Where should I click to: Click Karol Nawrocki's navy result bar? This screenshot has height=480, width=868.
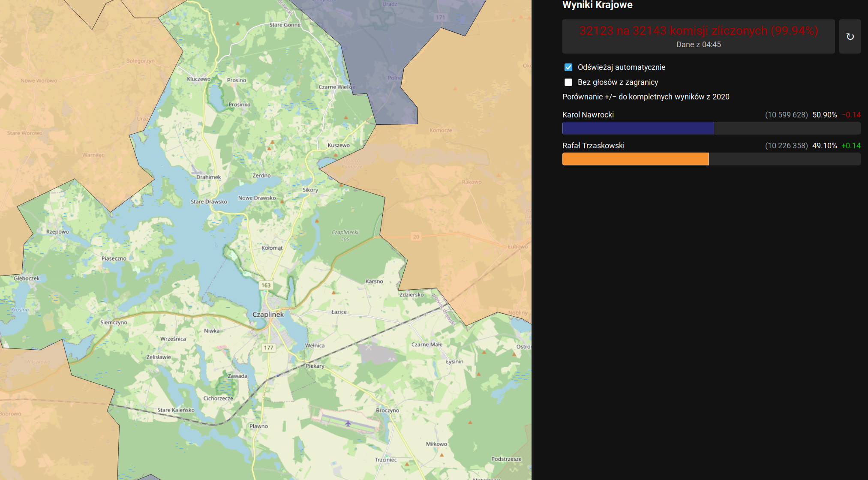click(x=638, y=128)
